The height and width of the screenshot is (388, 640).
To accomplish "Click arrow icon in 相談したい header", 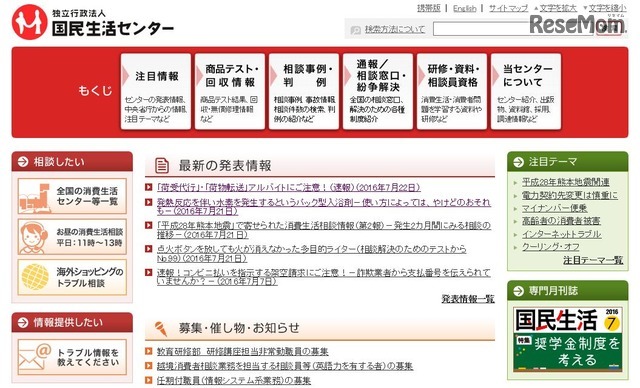I will (x=23, y=162).
